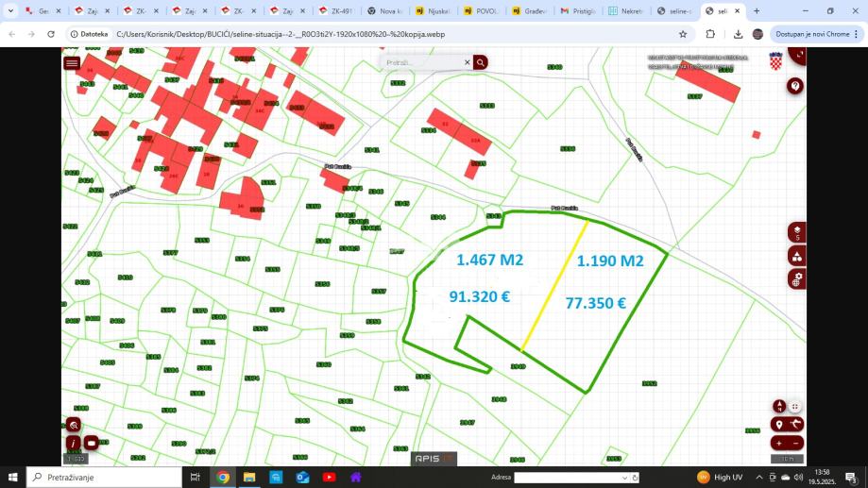868x488 pixels.
Task: Open File Explorer from the taskbar
Action: click(x=249, y=477)
